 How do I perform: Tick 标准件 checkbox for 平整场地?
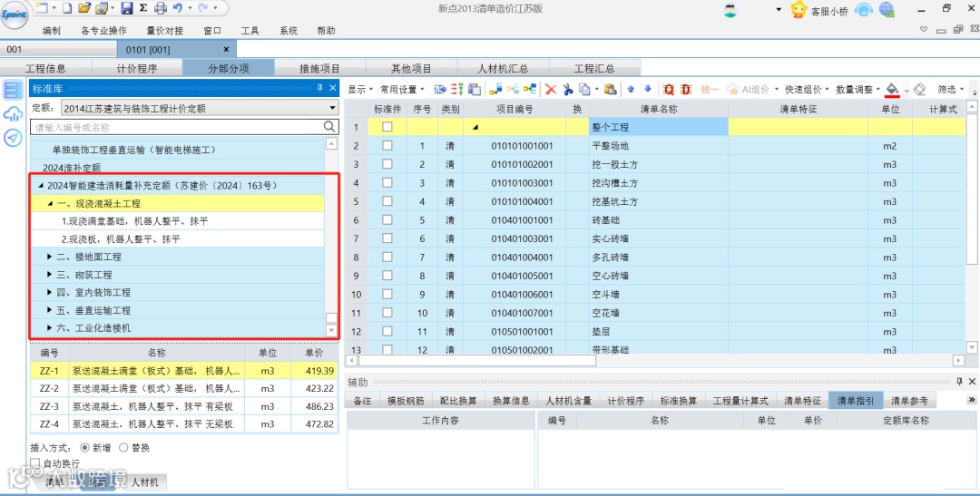387,146
